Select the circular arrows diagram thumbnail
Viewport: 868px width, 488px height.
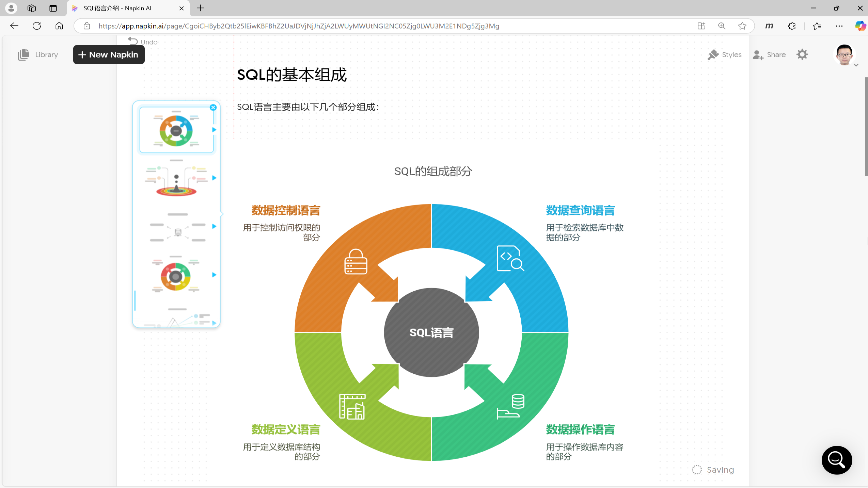pyautogui.click(x=176, y=130)
